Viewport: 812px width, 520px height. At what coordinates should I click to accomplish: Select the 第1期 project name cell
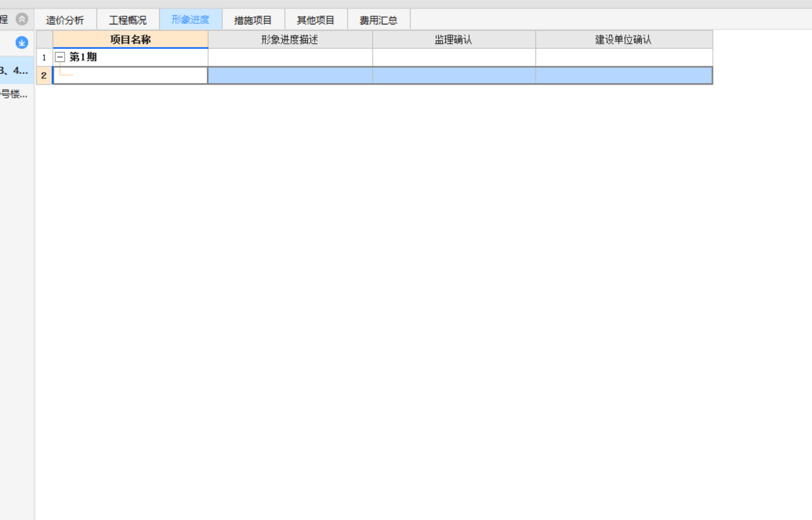tap(130, 57)
